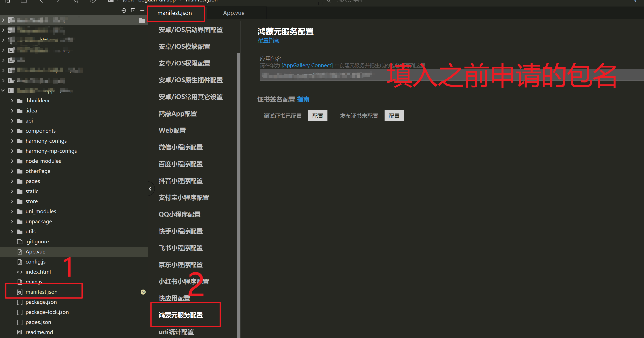The image size is (644, 338).
Task: Click 配置 next to 发布证书未配置
Action: 394,115
